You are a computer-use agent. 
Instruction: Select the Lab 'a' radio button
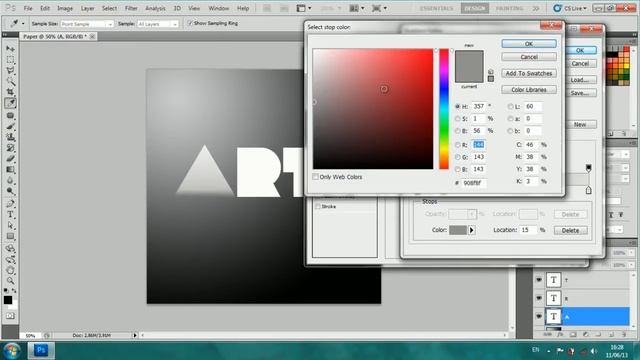pyautogui.click(x=510, y=118)
